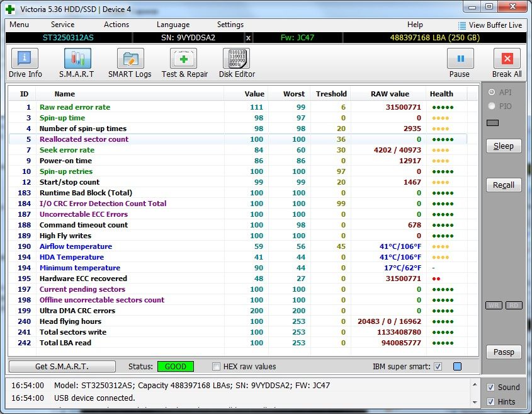Click the green cross Victoria app icon

point(10,9)
